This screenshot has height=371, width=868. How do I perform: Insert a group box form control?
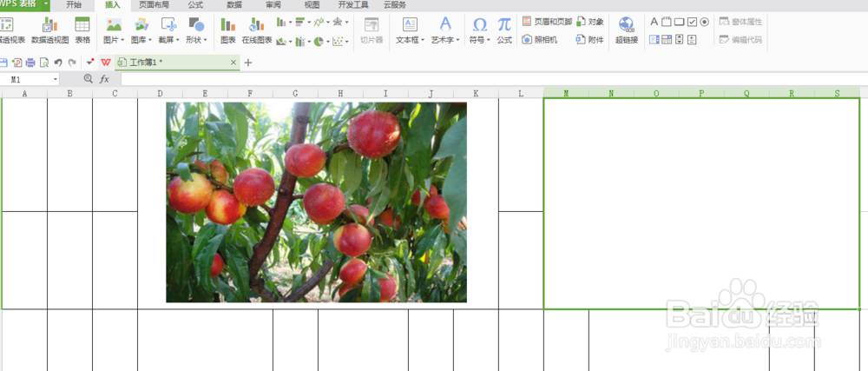click(x=667, y=22)
